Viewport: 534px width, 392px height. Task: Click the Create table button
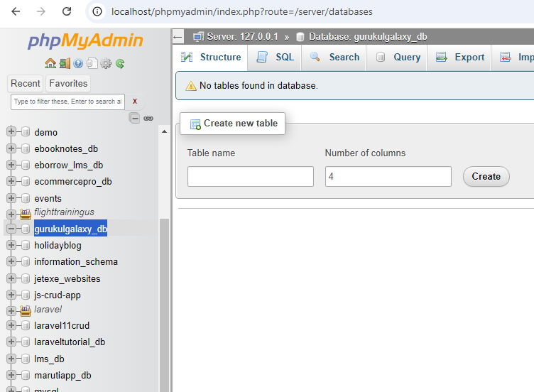coord(486,176)
